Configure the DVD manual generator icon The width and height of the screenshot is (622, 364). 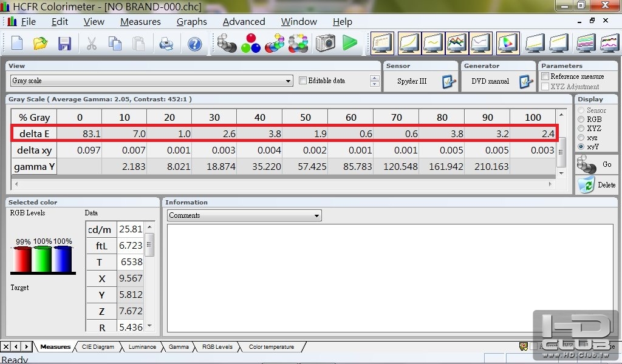click(x=526, y=81)
